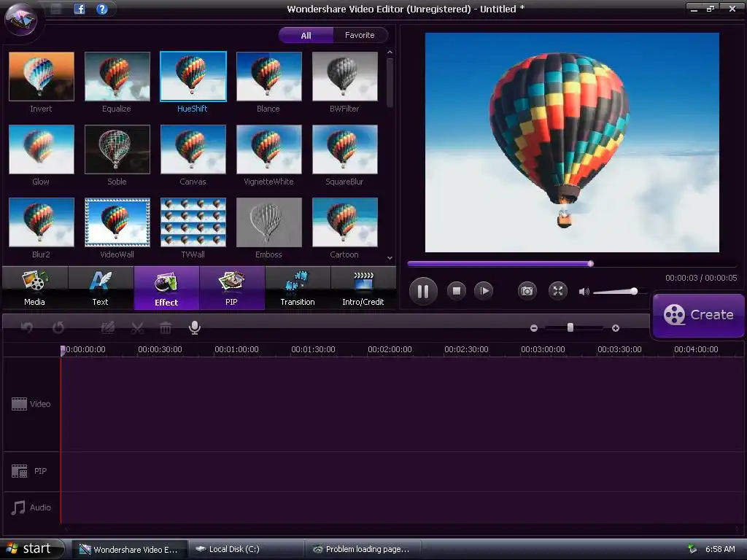This screenshot has width=747, height=560.
Task: Select the Invert effect thumbnail
Action: pos(42,76)
